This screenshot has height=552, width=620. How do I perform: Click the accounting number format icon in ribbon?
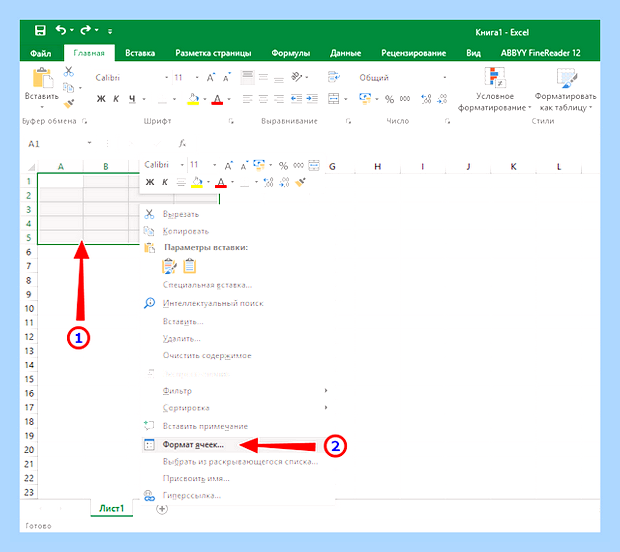click(x=365, y=98)
